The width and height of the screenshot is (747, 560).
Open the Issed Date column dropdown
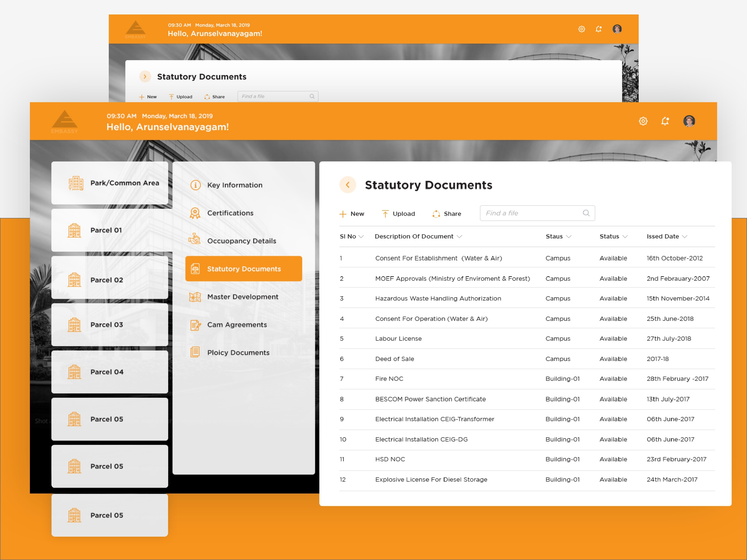[684, 237]
